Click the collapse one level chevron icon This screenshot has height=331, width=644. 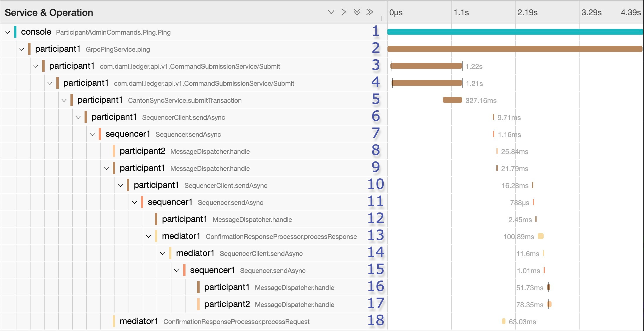(x=331, y=12)
